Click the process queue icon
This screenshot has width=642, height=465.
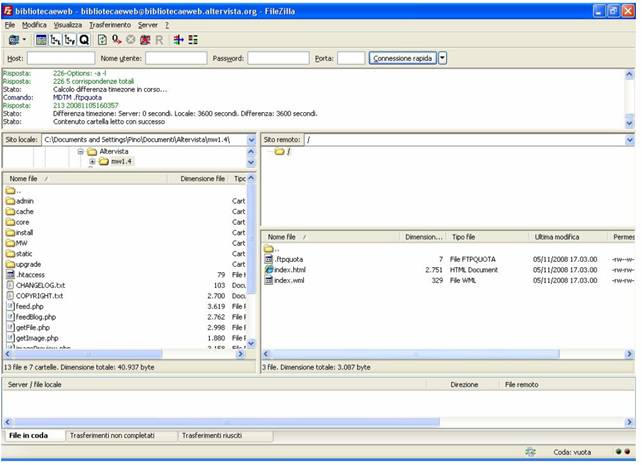[x=117, y=40]
